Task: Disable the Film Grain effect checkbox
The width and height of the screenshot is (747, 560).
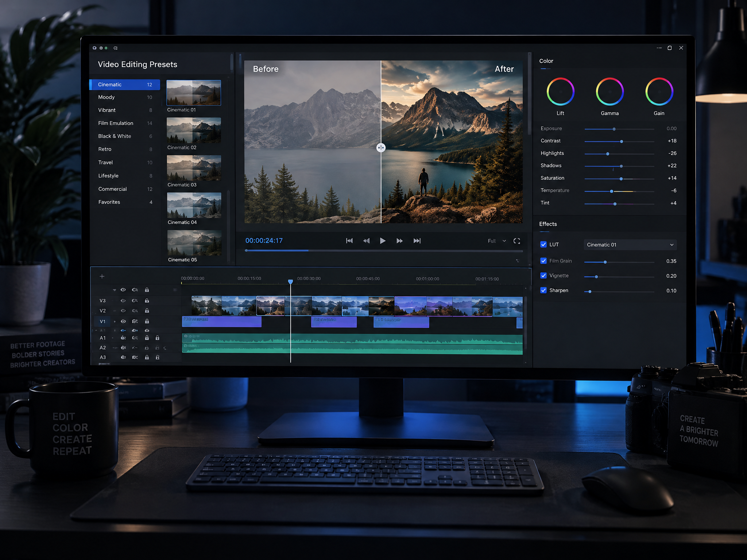Action: [543, 261]
